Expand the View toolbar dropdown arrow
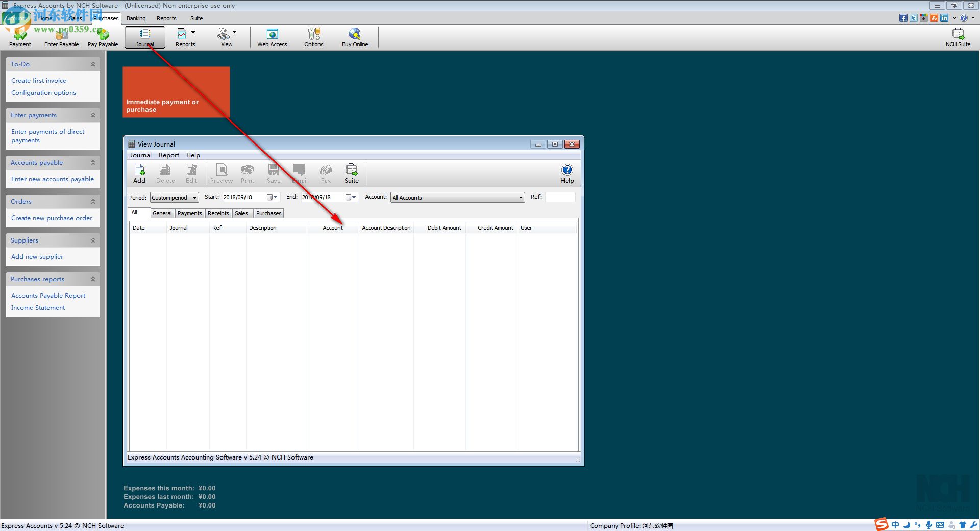Image resolution: width=980 pixels, height=531 pixels. [x=235, y=32]
